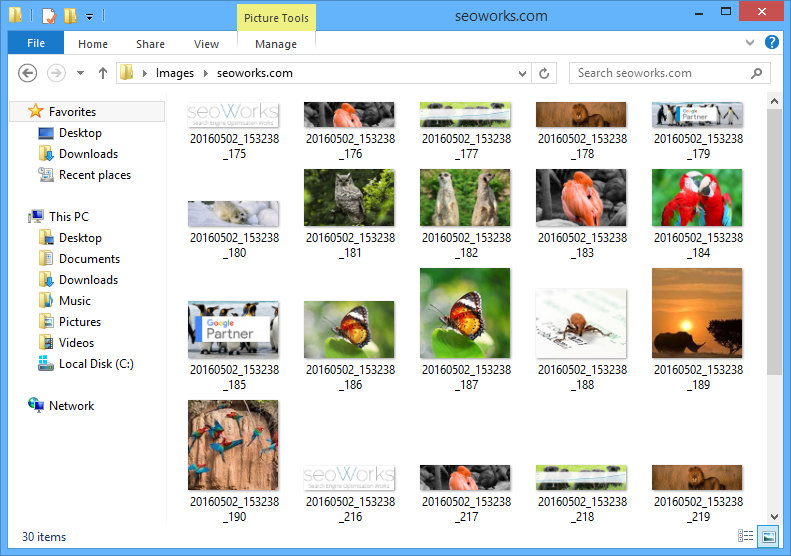791x556 pixels.
Task: Expand the ribbon with the chevron
Action: (x=751, y=44)
